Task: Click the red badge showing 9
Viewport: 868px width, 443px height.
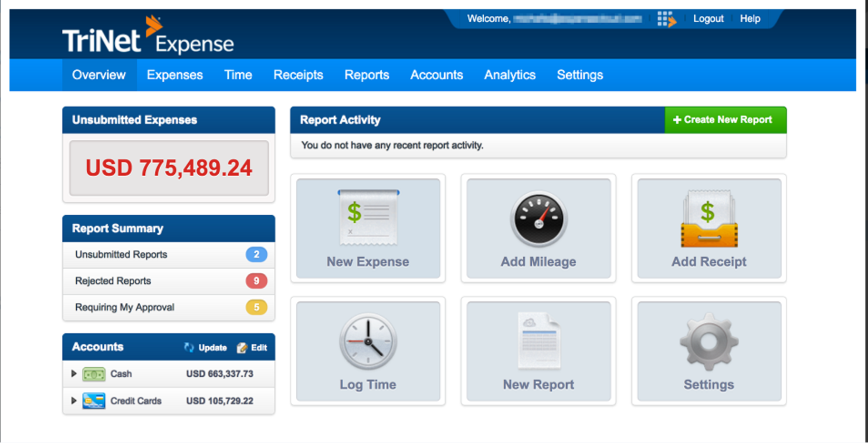Action: tap(256, 281)
